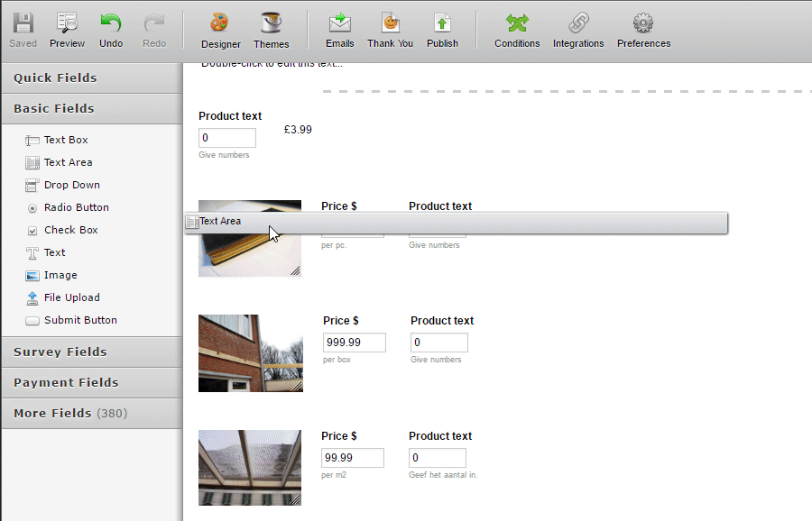Click the 999.99 price input box
Image resolution: width=812 pixels, height=521 pixels.
click(x=354, y=343)
